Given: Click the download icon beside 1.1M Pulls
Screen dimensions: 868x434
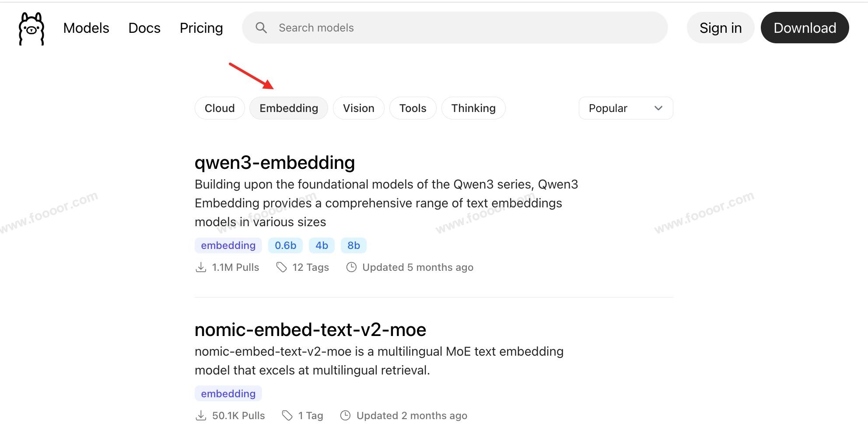Looking at the screenshot, I should point(201,267).
